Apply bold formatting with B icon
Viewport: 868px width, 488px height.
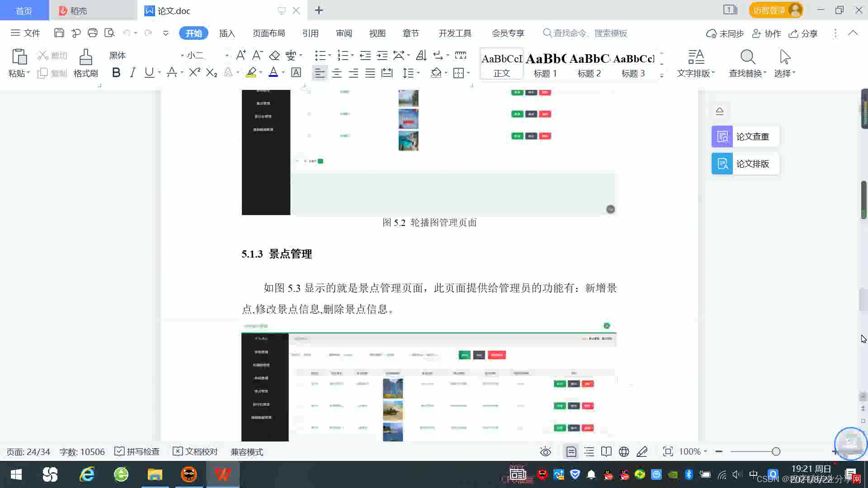[116, 73]
